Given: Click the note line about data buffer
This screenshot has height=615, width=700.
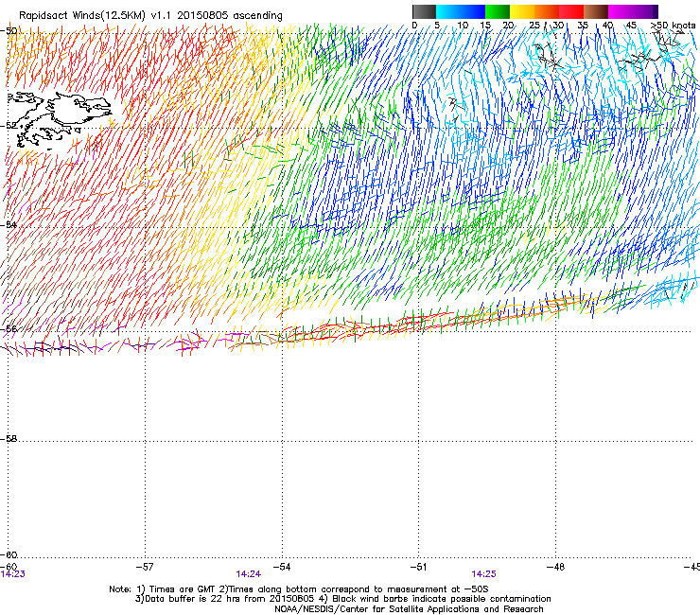Looking at the screenshot, I should point(342,599).
